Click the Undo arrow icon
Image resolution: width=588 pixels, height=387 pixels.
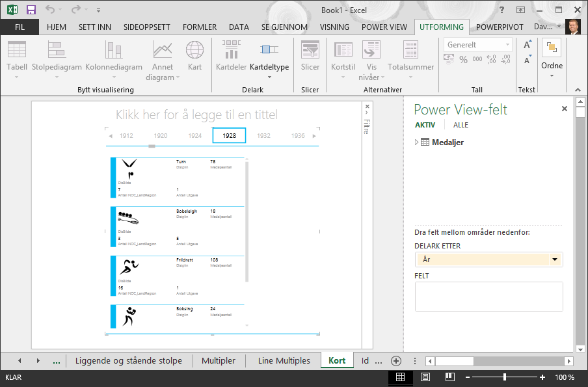click(50, 9)
